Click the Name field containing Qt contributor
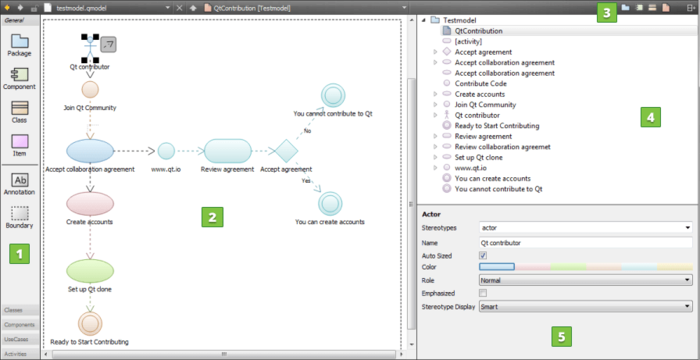The width and height of the screenshot is (700, 360). tap(586, 243)
